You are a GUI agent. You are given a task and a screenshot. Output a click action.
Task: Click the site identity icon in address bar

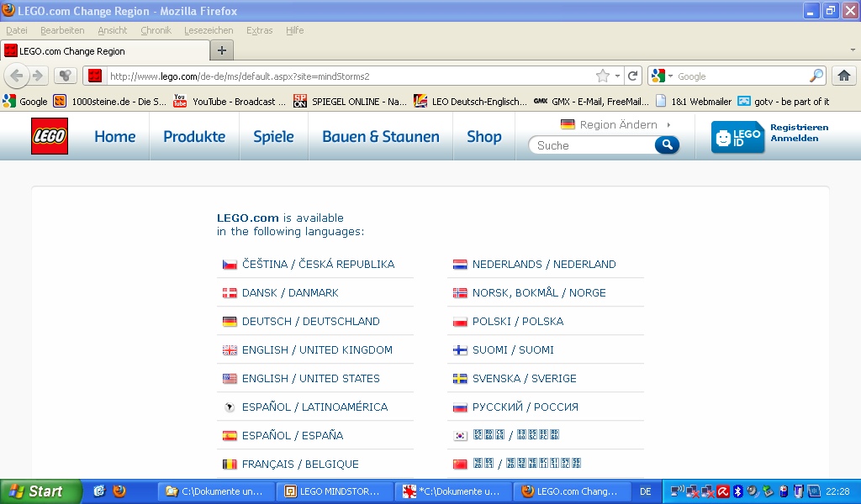pyautogui.click(x=95, y=76)
